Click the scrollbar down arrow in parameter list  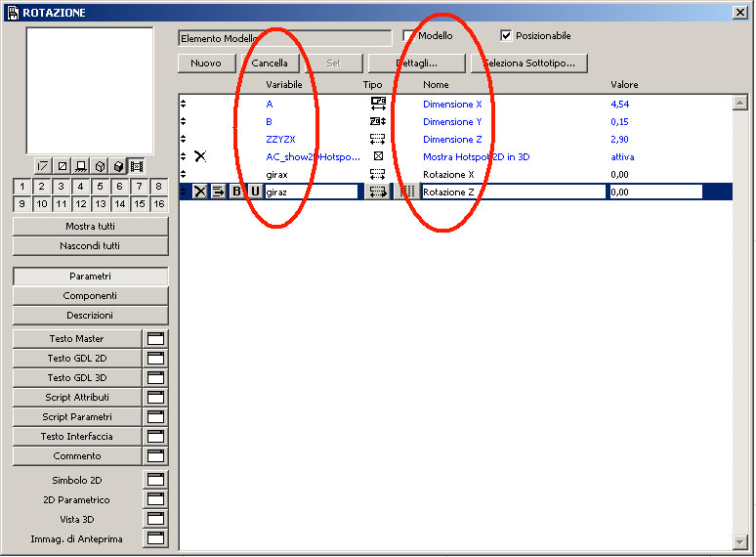(739, 541)
